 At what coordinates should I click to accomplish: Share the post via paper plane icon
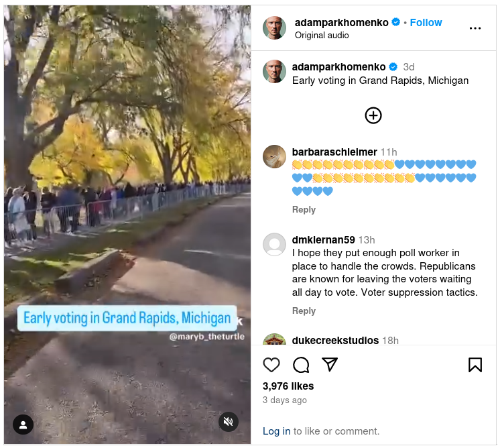coord(330,364)
